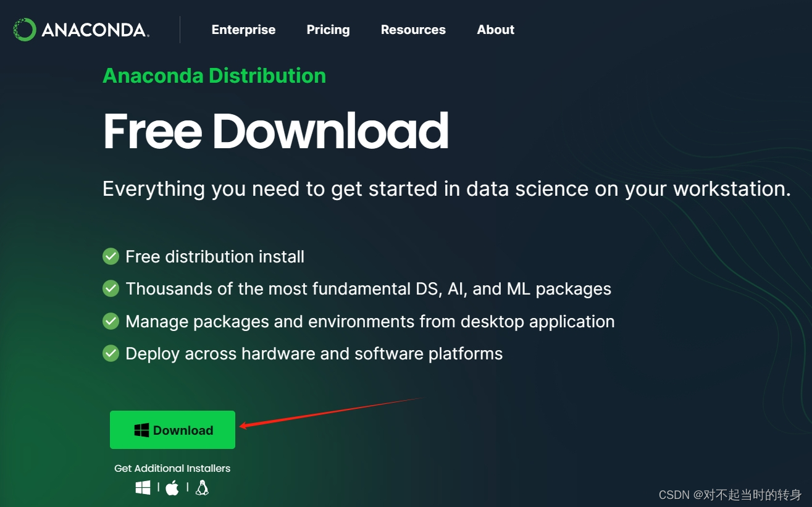This screenshot has width=812, height=507.
Task: Click checkmark beside Free distribution install
Action: point(111,256)
